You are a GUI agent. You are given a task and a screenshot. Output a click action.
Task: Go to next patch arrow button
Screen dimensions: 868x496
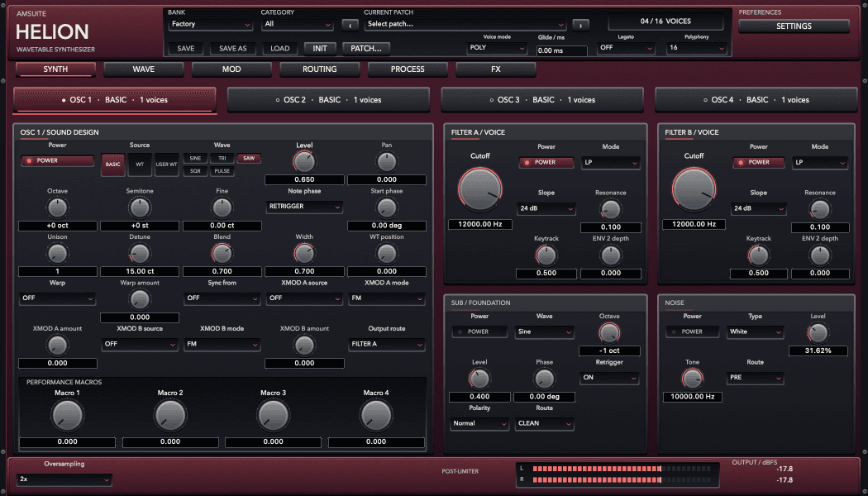click(x=580, y=25)
